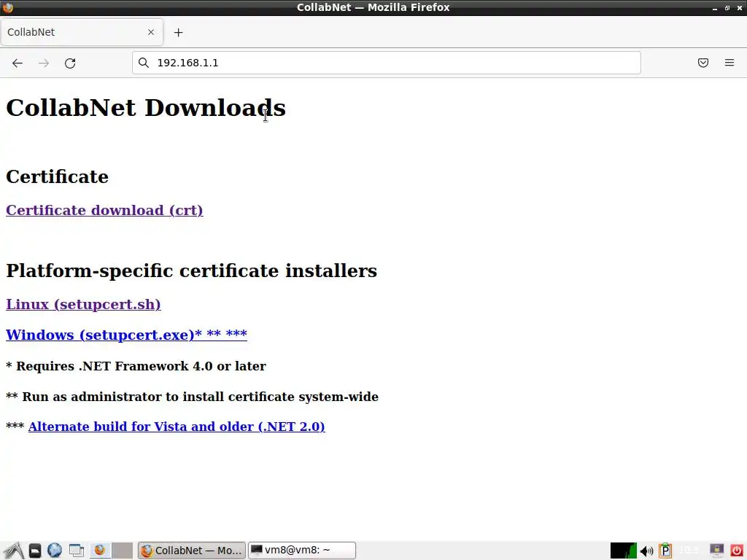Click the forward navigation arrow
This screenshot has width=747, height=560.
tap(44, 63)
